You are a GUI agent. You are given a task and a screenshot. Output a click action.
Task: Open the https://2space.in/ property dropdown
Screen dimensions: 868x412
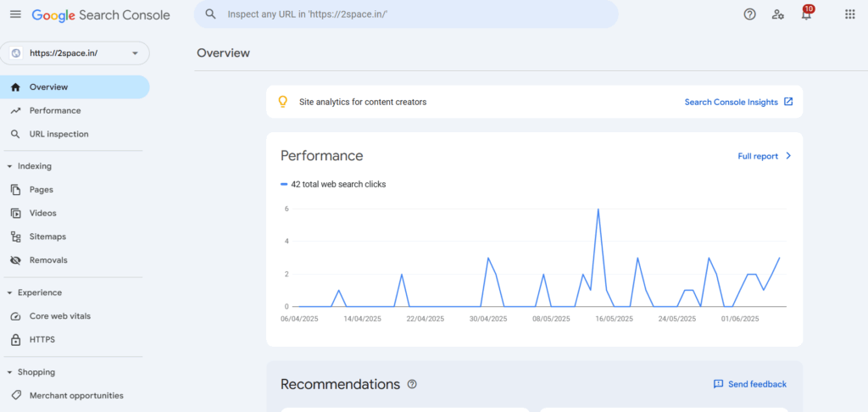point(75,53)
